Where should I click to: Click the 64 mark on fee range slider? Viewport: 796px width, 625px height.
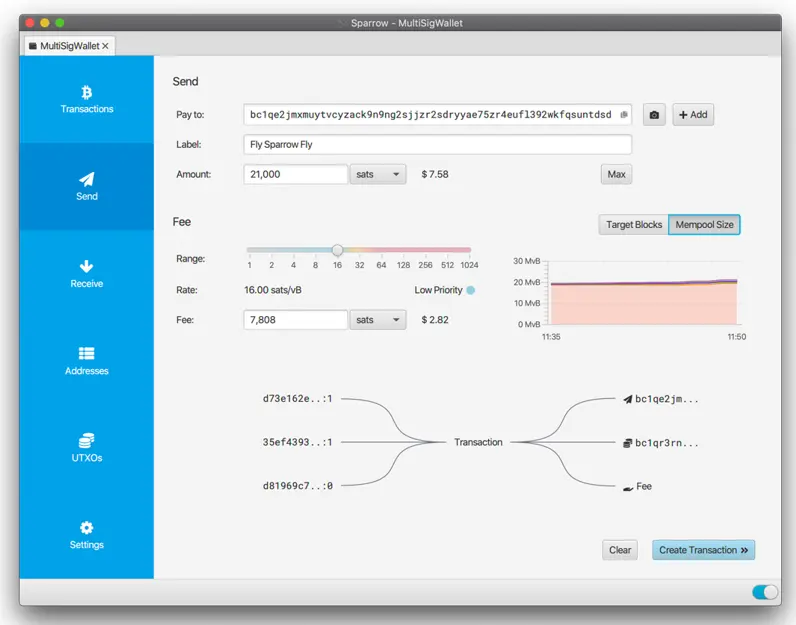pos(381,265)
